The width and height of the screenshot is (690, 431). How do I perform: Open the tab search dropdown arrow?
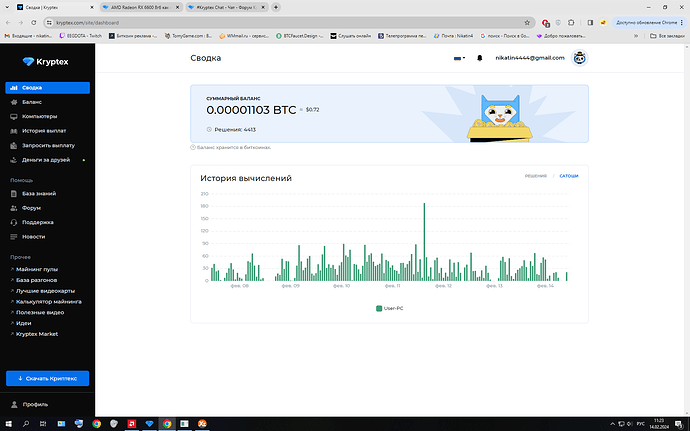[x=7, y=7]
